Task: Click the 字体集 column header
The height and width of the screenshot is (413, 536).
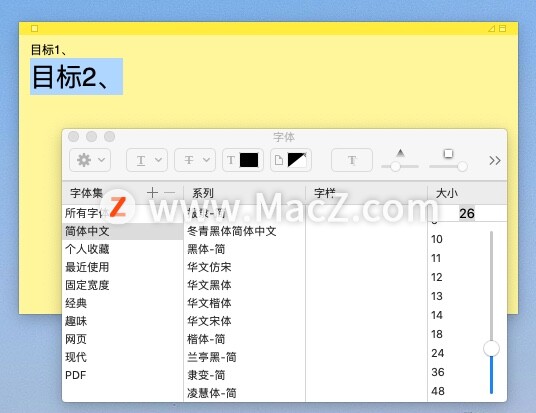Action: pyautogui.click(x=86, y=193)
